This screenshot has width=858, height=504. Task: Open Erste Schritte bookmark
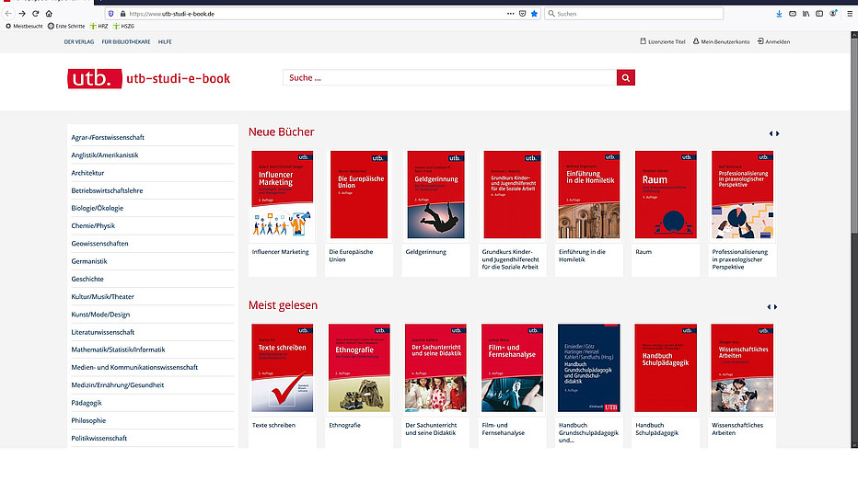click(x=66, y=27)
